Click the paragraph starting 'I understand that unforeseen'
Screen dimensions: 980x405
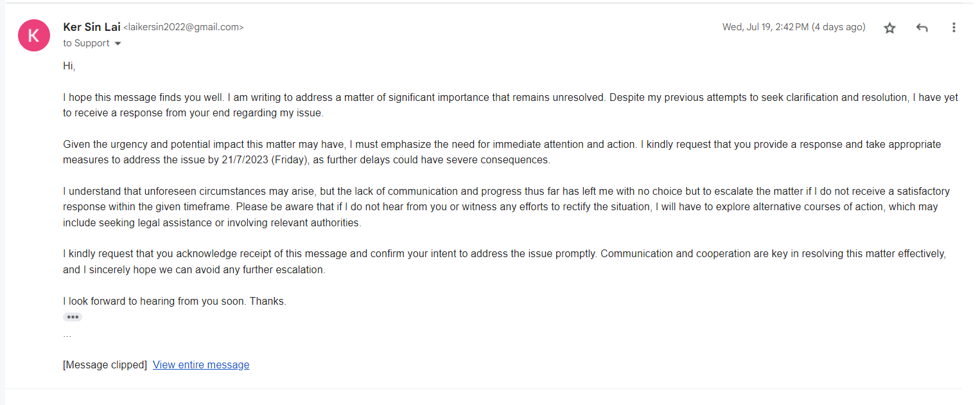tap(385, 207)
